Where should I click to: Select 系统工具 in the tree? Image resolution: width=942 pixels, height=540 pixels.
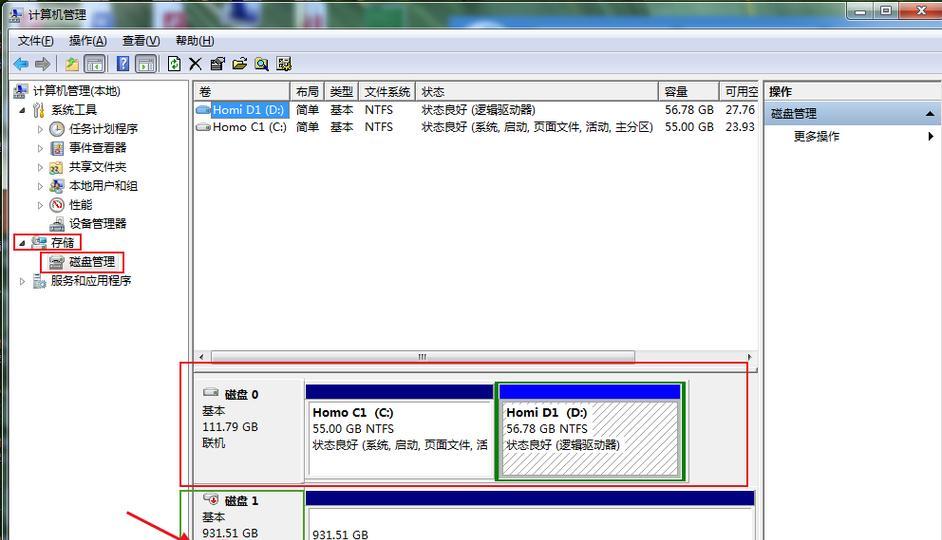click(x=74, y=110)
